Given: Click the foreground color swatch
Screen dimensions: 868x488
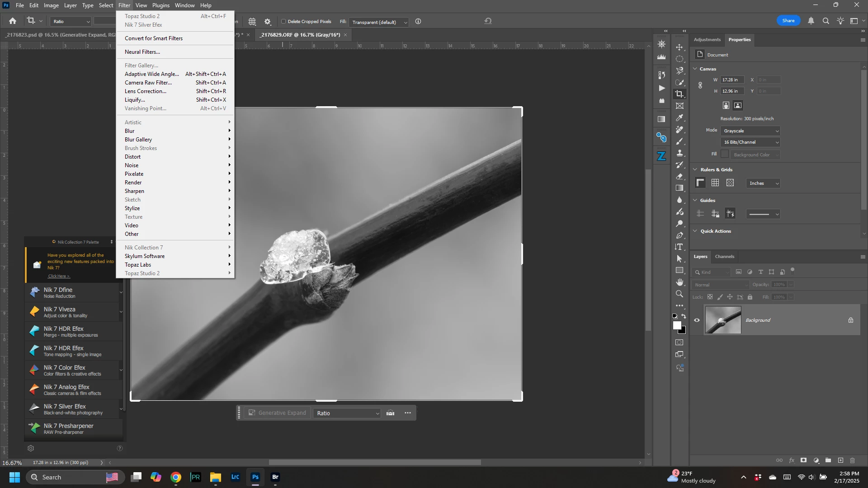Looking at the screenshot, I should click(x=677, y=325).
